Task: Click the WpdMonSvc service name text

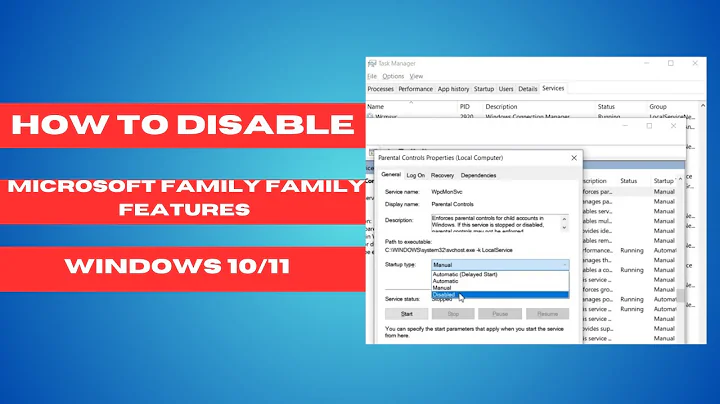Action: point(447,192)
